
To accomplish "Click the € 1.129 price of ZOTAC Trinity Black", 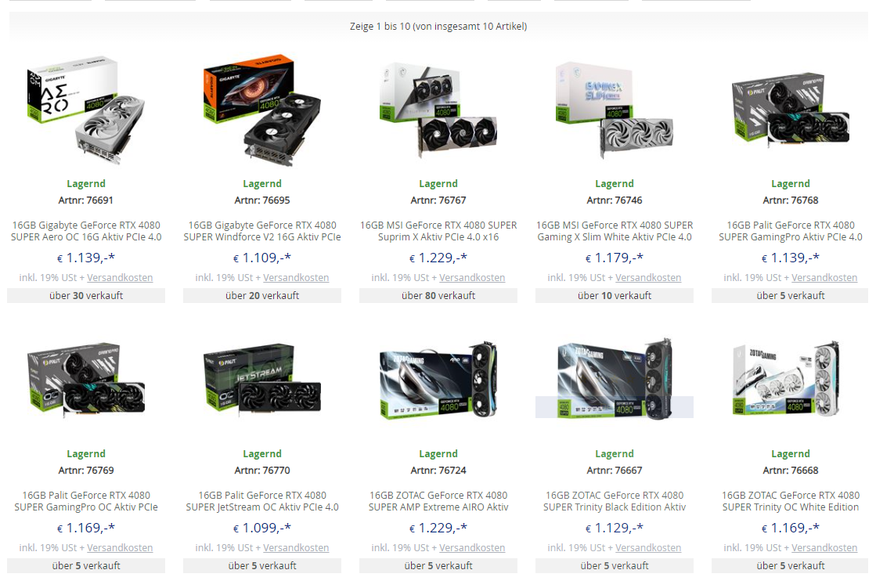I will pos(615,528).
